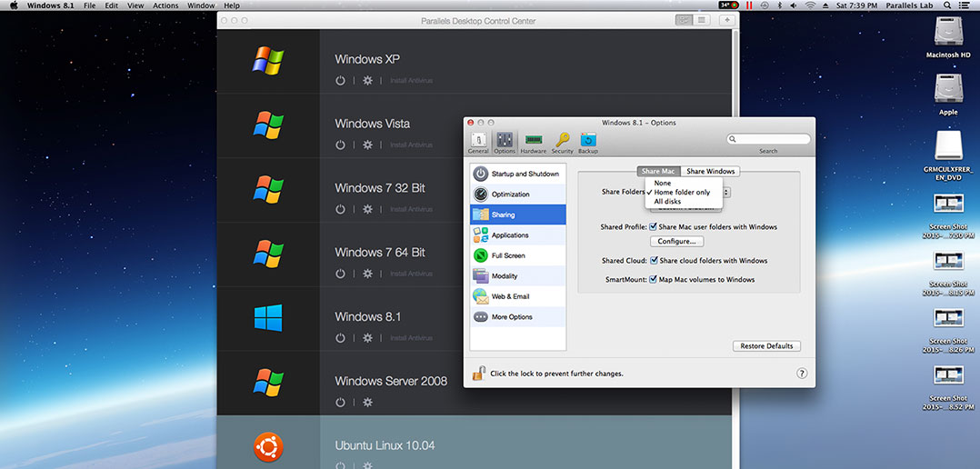Viewport: 980px width, 469px height.
Task: Disable Map Mac volumes to Windows
Action: click(x=653, y=280)
